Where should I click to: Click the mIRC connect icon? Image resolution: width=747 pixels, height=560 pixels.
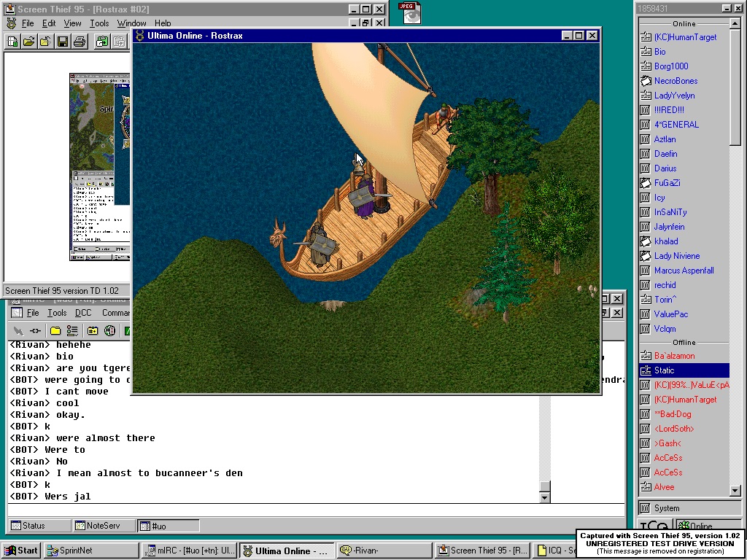[x=18, y=331]
